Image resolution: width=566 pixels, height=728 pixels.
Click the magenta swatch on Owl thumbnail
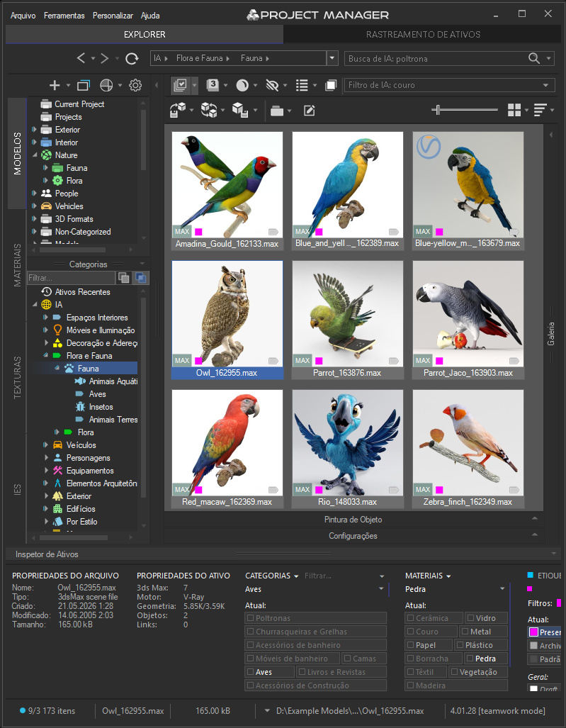pyautogui.click(x=198, y=361)
